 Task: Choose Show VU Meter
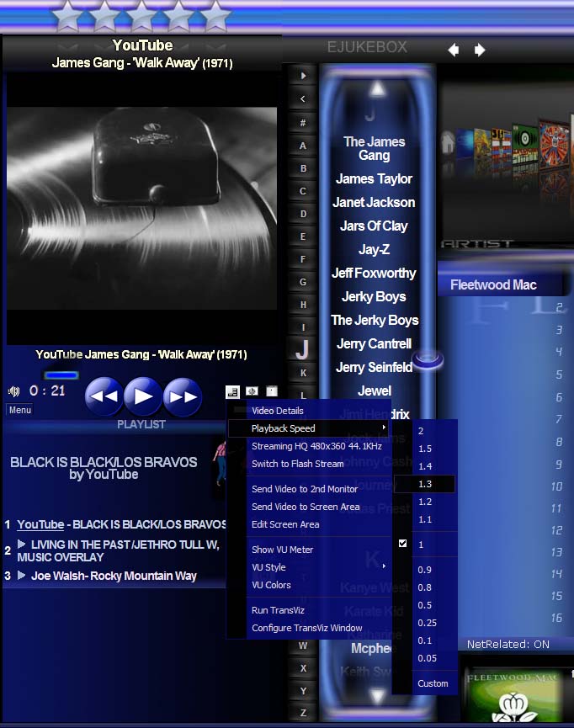pyautogui.click(x=310, y=550)
